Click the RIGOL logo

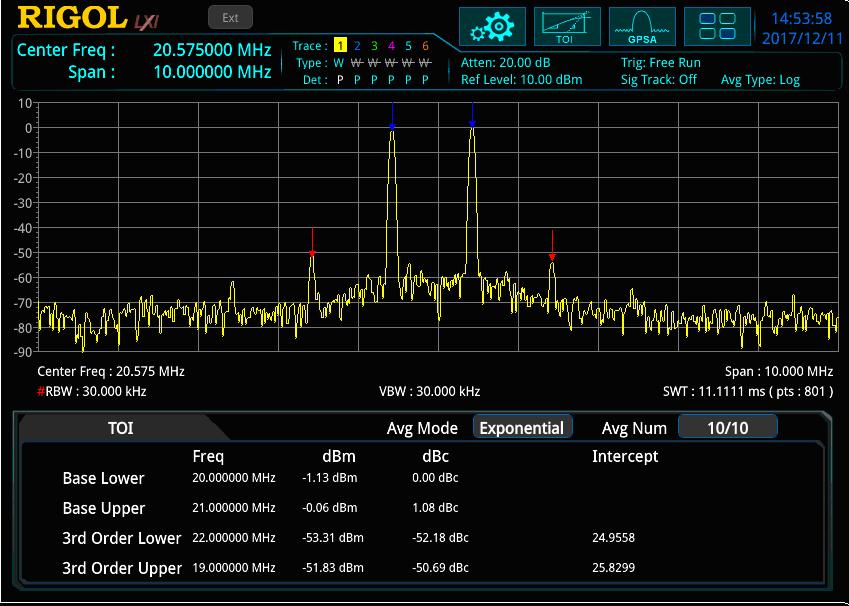coord(71,18)
